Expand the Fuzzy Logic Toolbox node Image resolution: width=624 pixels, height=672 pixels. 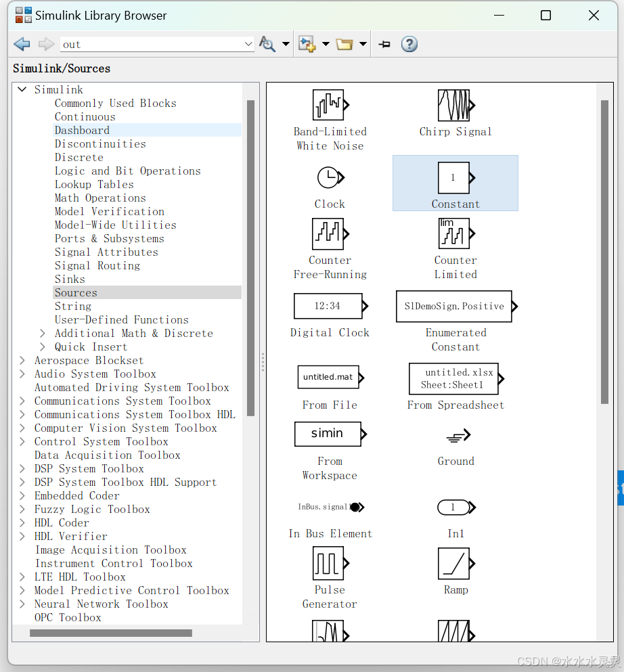point(22,509)
